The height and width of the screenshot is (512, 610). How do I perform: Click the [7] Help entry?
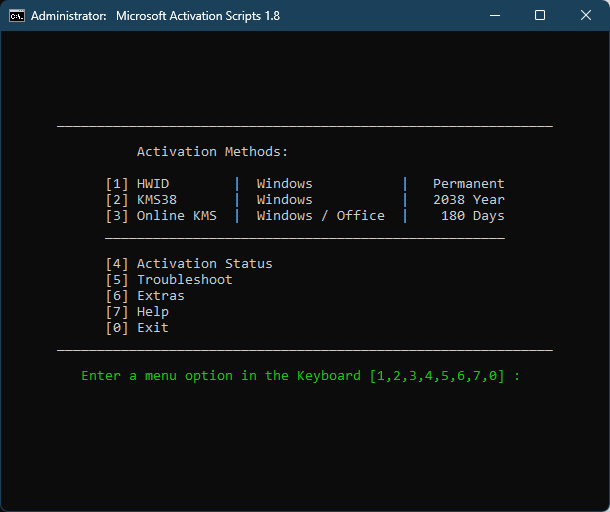click(136, 312)
